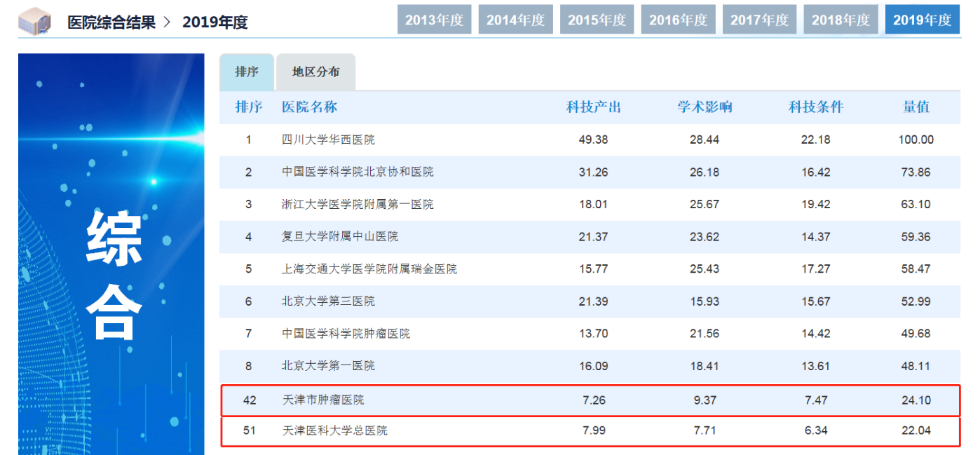Click the 24.10 score value
The height and width of the screenshot is (455, 980).
point(916,400)
